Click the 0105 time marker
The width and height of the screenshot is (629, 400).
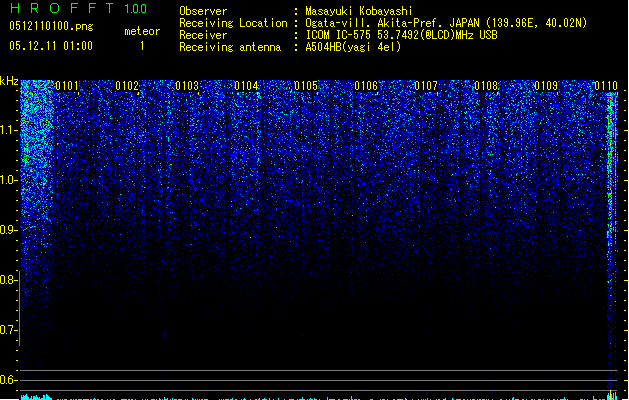[306, 86]
